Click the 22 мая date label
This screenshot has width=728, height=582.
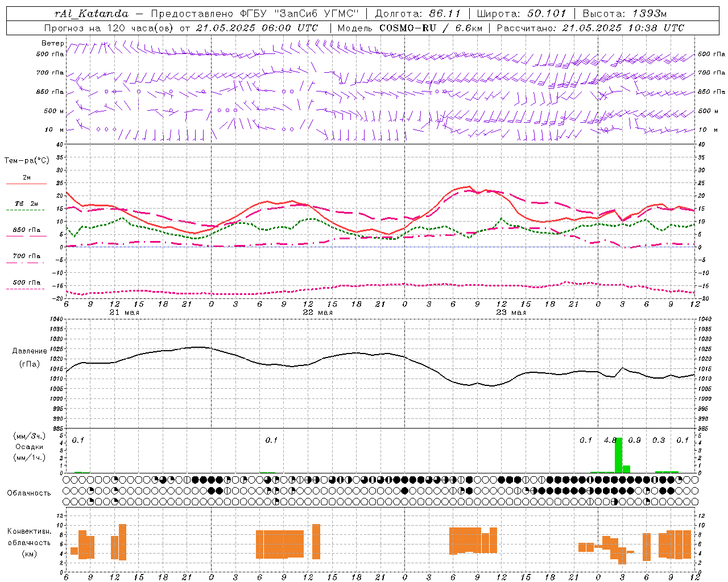coord(317,313)
